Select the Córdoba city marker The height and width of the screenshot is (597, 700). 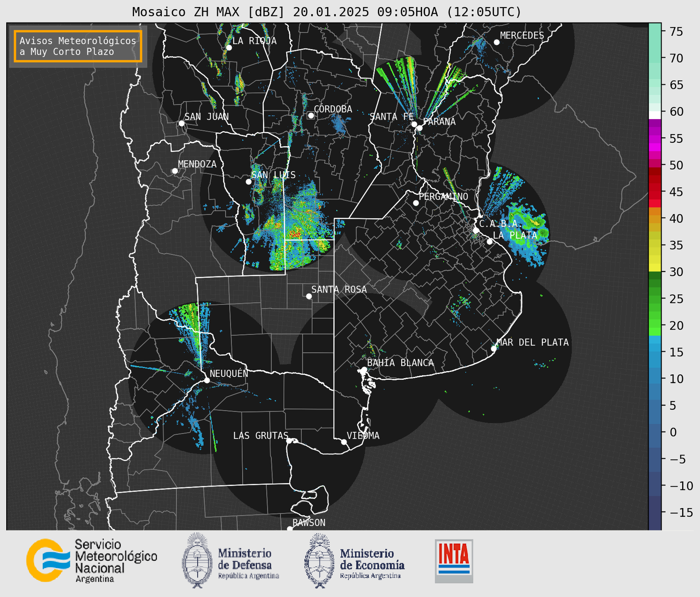(311, 115)
